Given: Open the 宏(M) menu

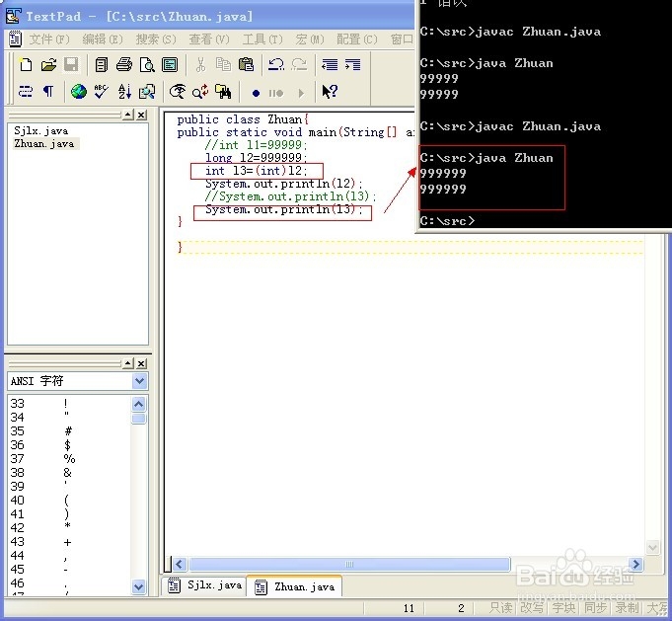Looking at the screenshot, I should coord(310,39).
